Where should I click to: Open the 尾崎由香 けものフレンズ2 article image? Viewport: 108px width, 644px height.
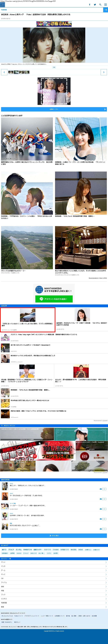click(81, 193)
